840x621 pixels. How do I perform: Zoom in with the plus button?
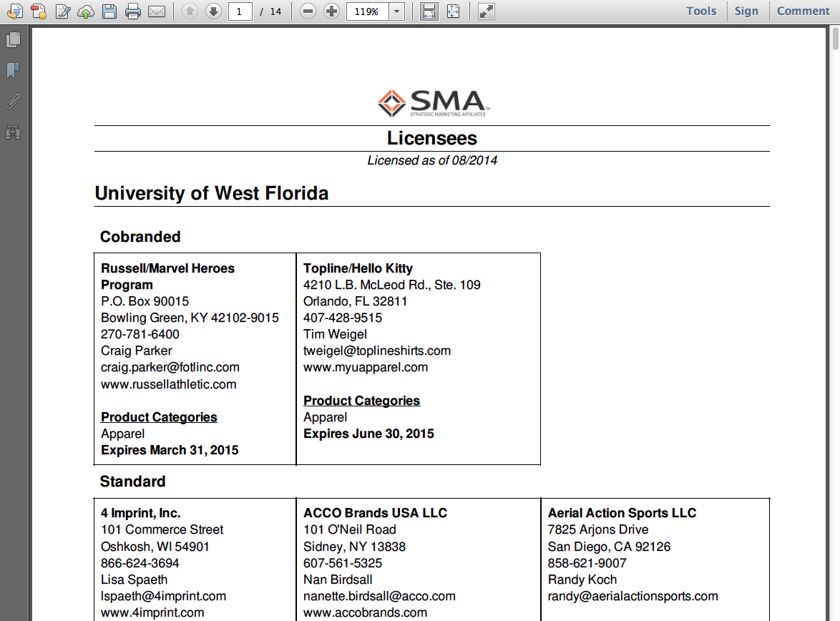click(331, 11)
